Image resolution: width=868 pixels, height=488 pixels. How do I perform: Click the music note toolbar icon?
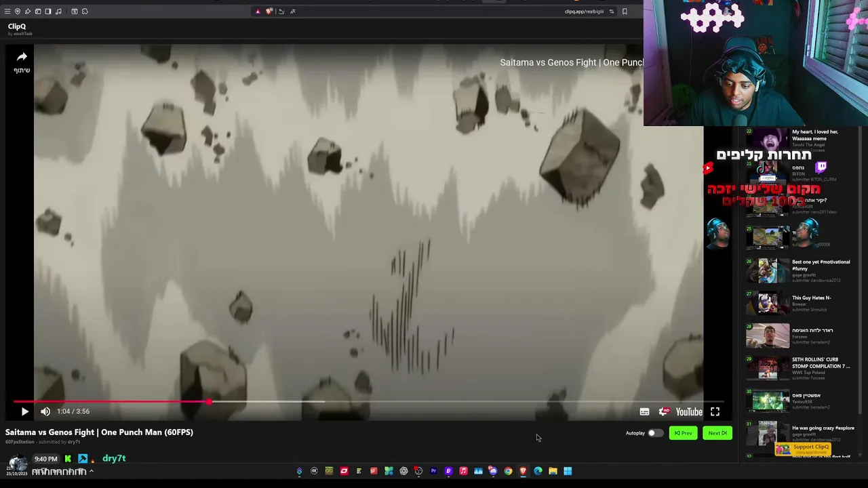point(58,12)
